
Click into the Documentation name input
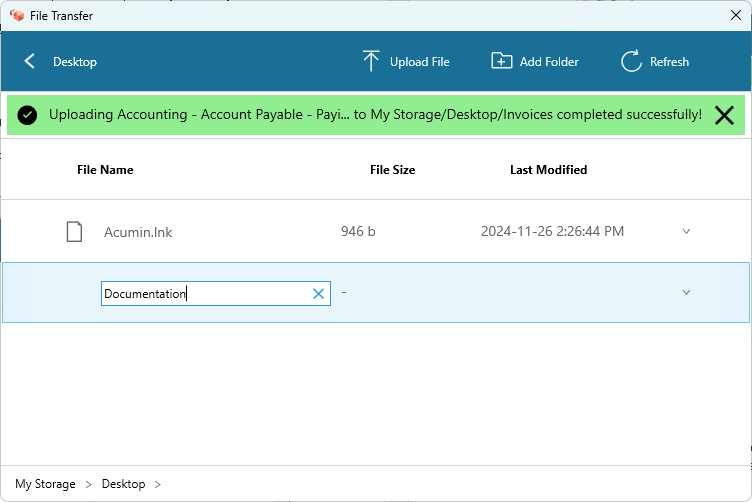point(206,293)
